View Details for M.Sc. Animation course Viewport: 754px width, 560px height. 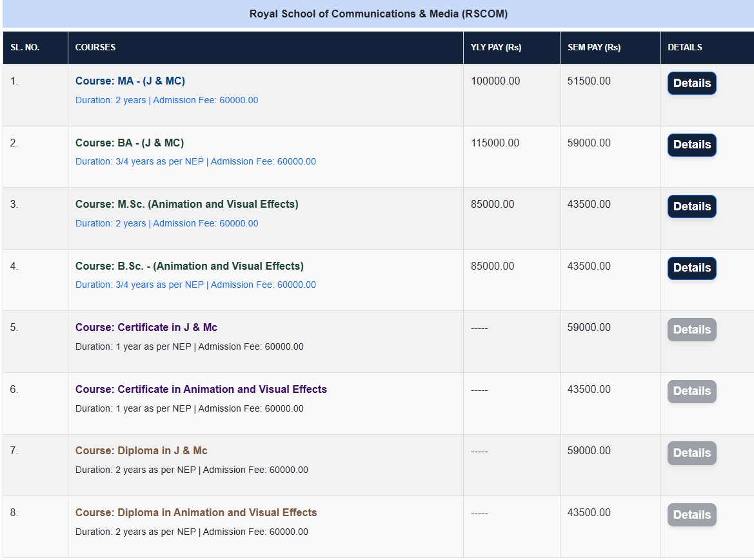click(x=691, y=206)
